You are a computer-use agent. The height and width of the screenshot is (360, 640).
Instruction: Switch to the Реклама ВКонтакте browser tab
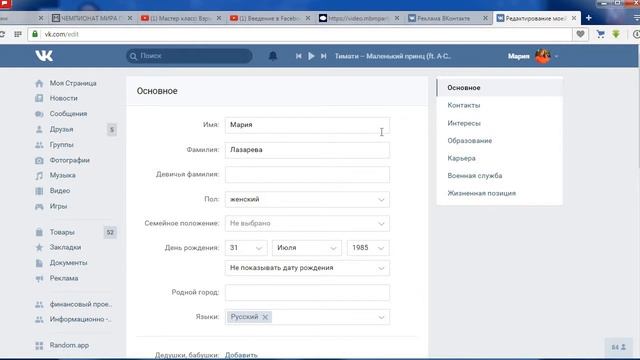click(x=447, y=18)
